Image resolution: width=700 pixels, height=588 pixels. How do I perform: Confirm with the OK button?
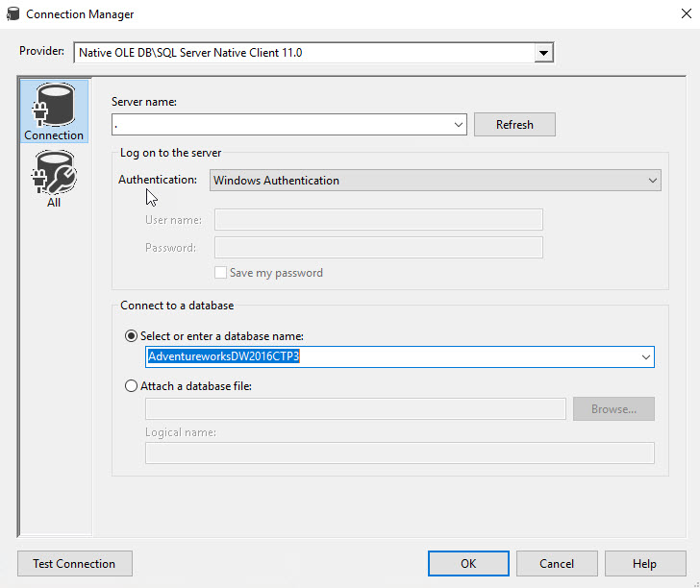click(468, 564)
